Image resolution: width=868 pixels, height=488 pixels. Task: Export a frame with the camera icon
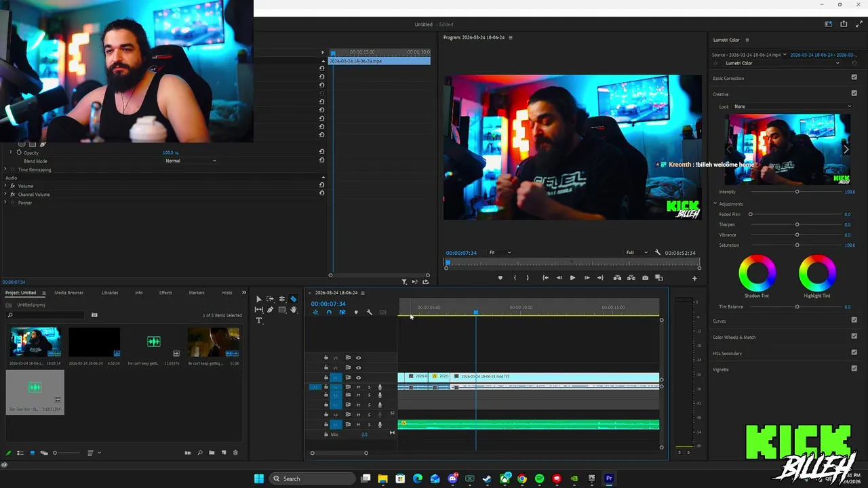click(645, 278)
